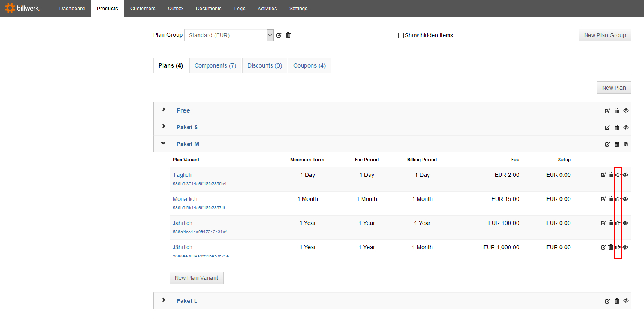The height and width of the screenshot is (329, 644).
Task: Click the New Plan Group button
Action: point(605,35)
